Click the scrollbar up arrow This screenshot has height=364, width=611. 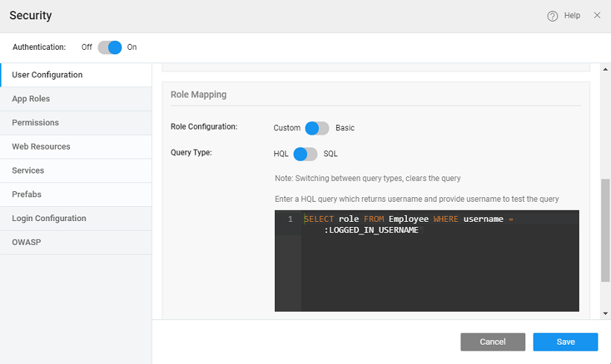(x=605, y=68)
